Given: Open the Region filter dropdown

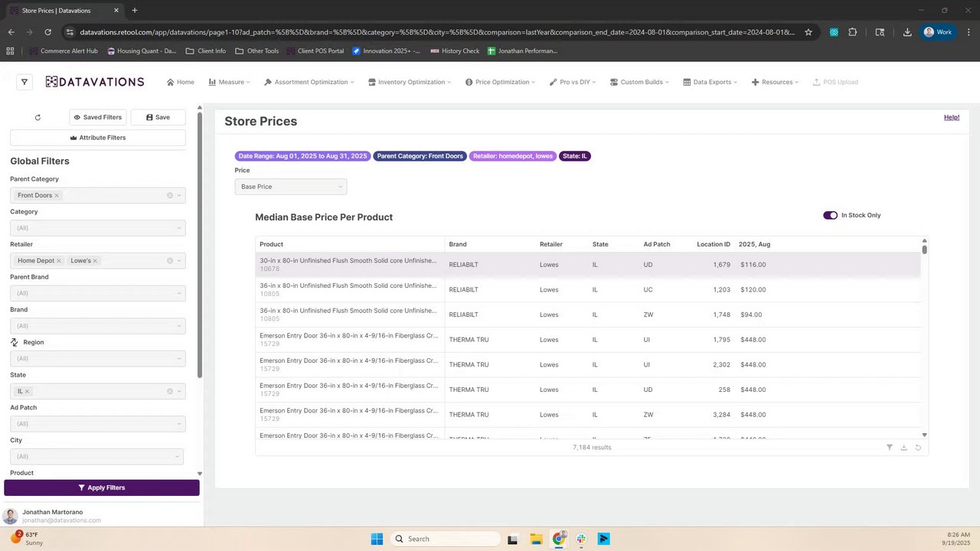Looking at the screenshot, I should [98, 358].
